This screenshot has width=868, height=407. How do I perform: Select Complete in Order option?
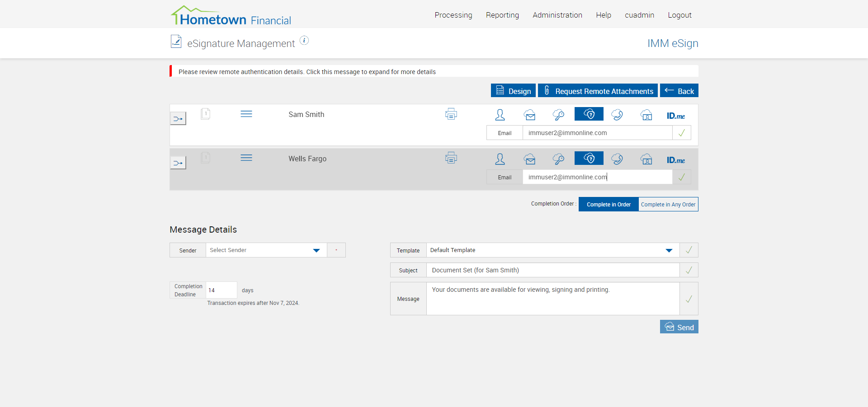click(x=609, y=205)
